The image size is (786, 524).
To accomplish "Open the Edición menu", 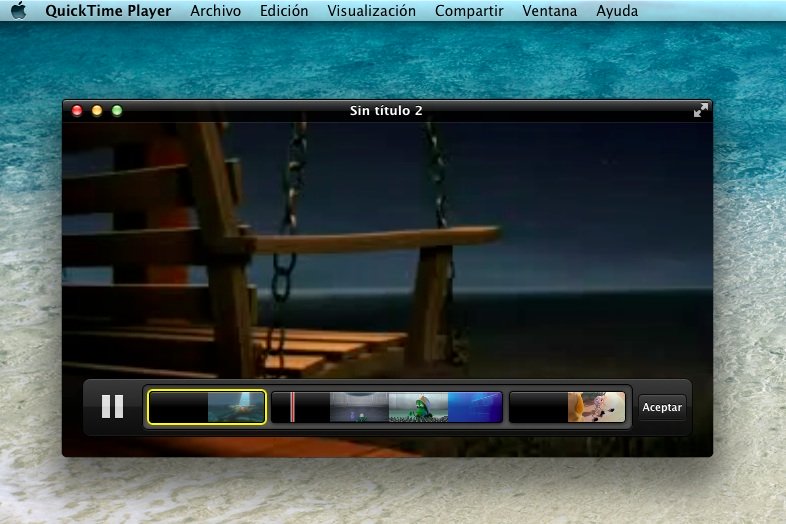I will coord(284,12).
